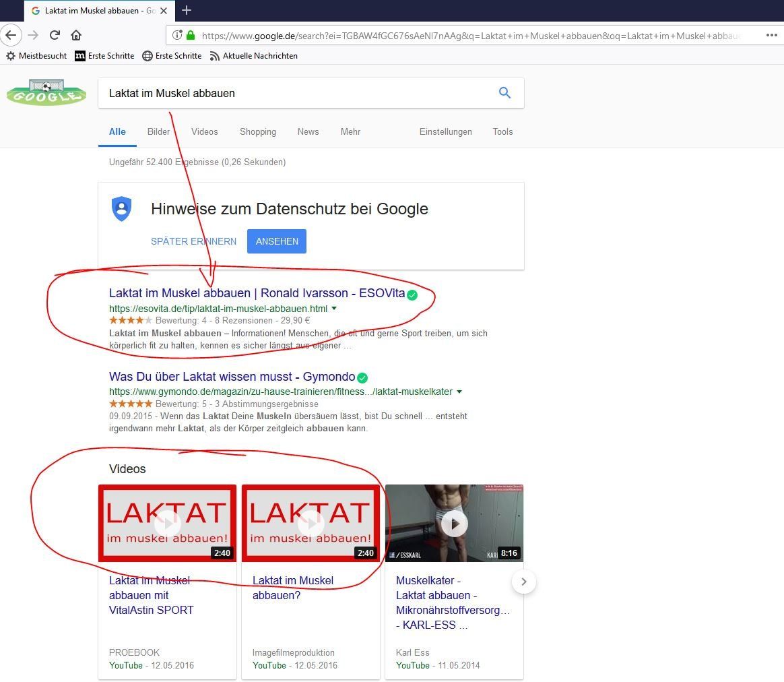This screenshot has width=784, height=682.
Task: Click the Ungefähr 52.400 Ergebnisse text
Action: [x=197, y=162]
